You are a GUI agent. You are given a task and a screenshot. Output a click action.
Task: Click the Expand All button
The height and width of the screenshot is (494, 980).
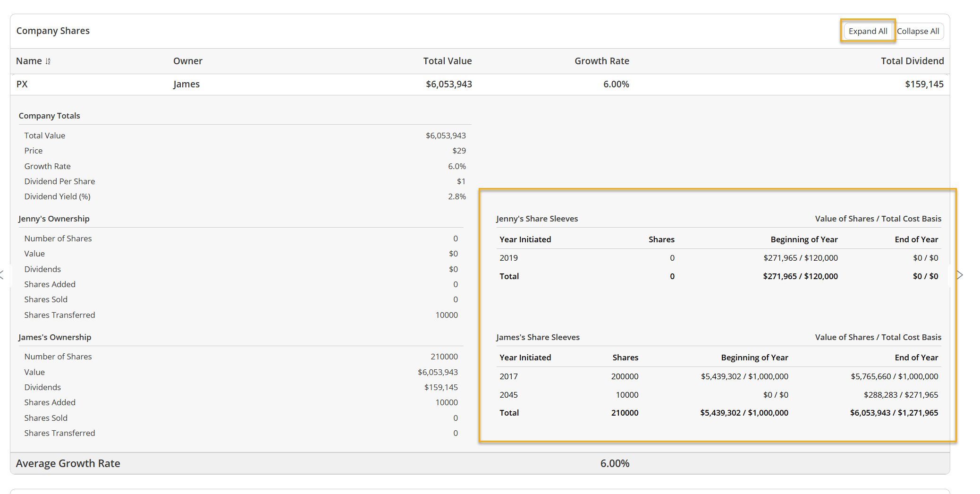[868, 31]
